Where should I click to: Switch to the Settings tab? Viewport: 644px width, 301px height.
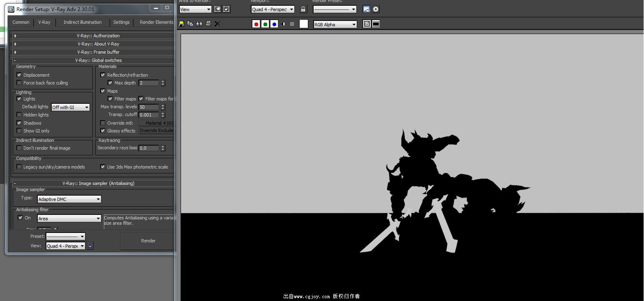pyautogui.click(x=121, y=22)
